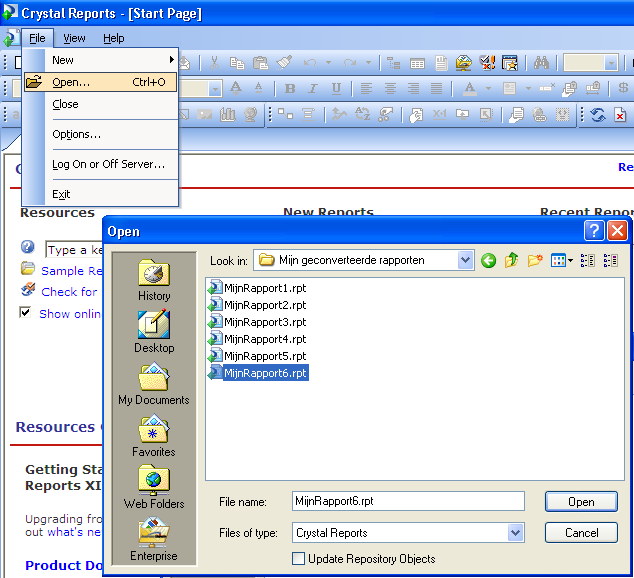Click the Sample Reports link

[x=71, y=271]
